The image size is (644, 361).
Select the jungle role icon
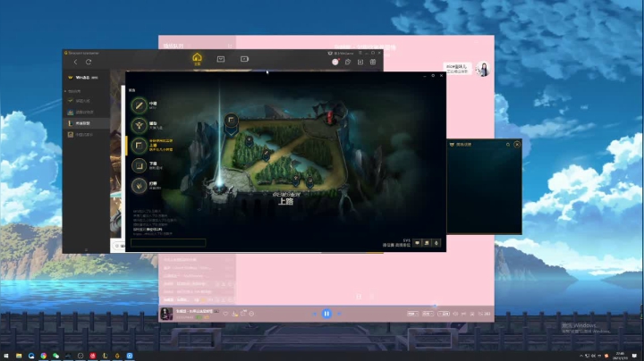pos(140,186)
